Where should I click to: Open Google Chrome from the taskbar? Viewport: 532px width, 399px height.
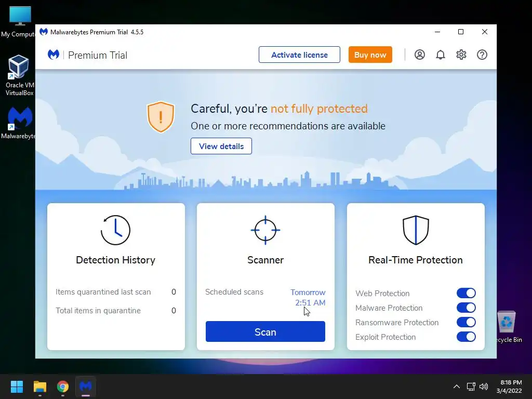click(63, 387)
